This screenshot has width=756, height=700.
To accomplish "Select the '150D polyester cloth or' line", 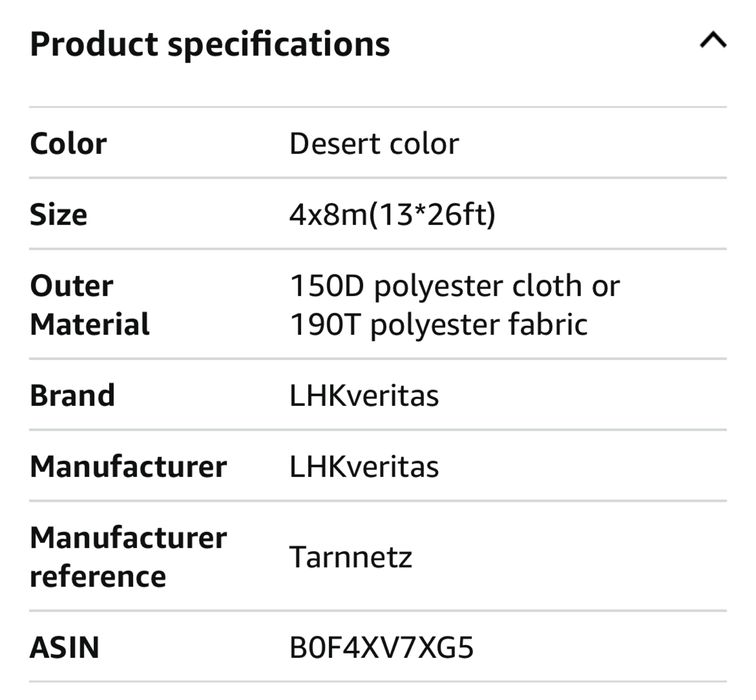I will (455, 285).
